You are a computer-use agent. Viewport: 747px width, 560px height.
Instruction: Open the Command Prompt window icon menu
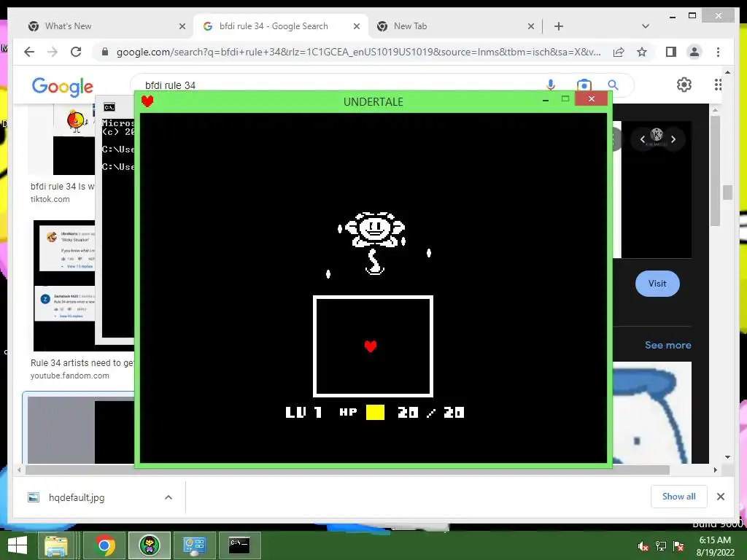(109, 107)
